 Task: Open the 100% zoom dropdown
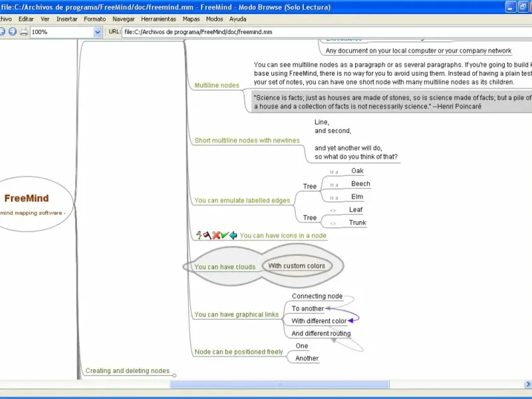pyautogui.click(x=97, y=32)
